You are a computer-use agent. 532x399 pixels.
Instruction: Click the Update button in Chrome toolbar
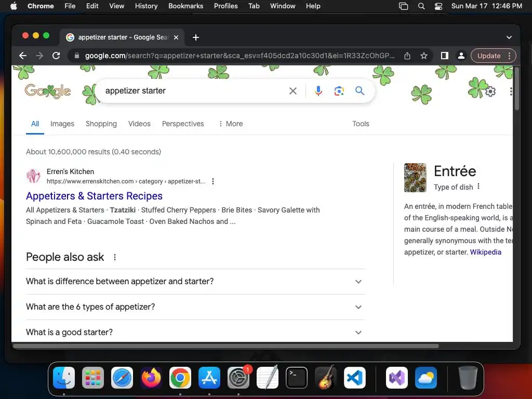(x=488, y=56)
